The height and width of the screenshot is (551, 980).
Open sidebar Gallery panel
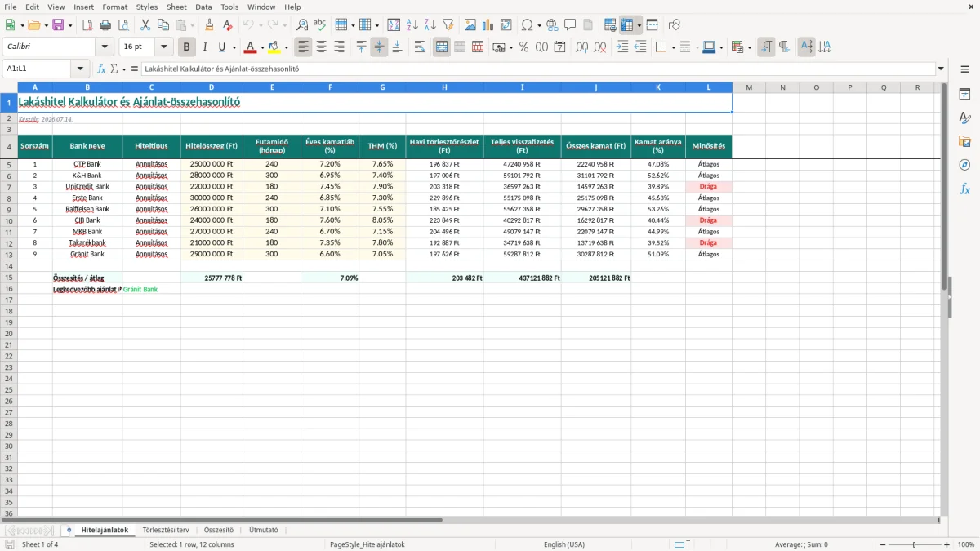tap(964, 142)
